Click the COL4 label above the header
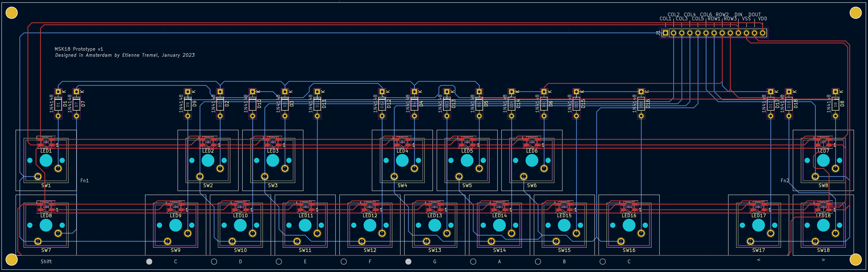The width and height of the screenshot is (868, 272). coord(690,15)
